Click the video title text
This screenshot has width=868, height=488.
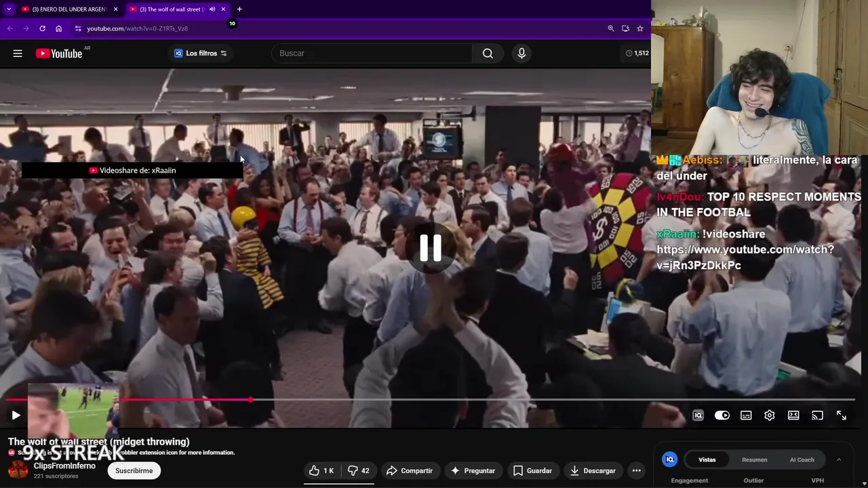click(99, 442)
